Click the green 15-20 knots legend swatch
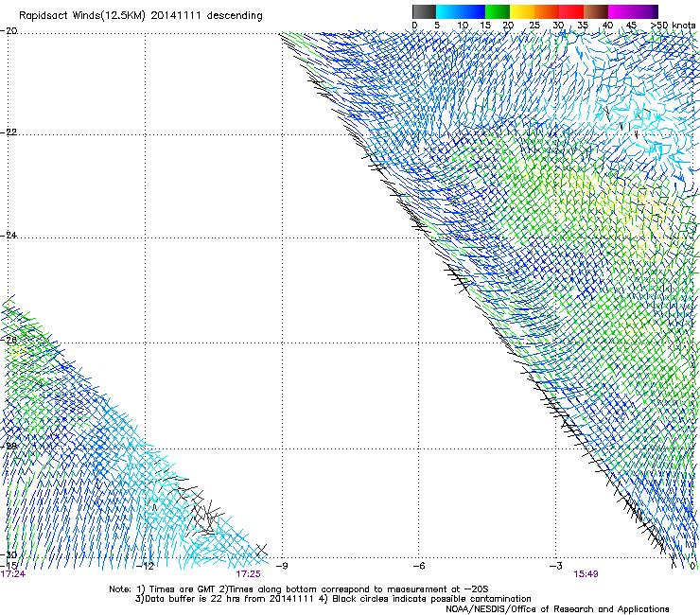This screenshot has height=615, width=700. click(x=498, y=11)
